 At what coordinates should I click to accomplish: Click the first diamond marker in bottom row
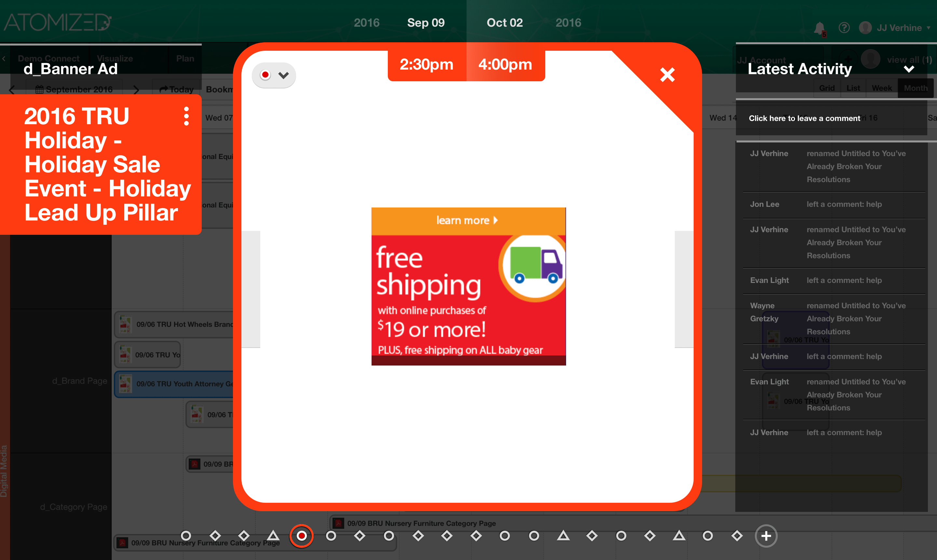pyautogui.click(x=215, y=536)
